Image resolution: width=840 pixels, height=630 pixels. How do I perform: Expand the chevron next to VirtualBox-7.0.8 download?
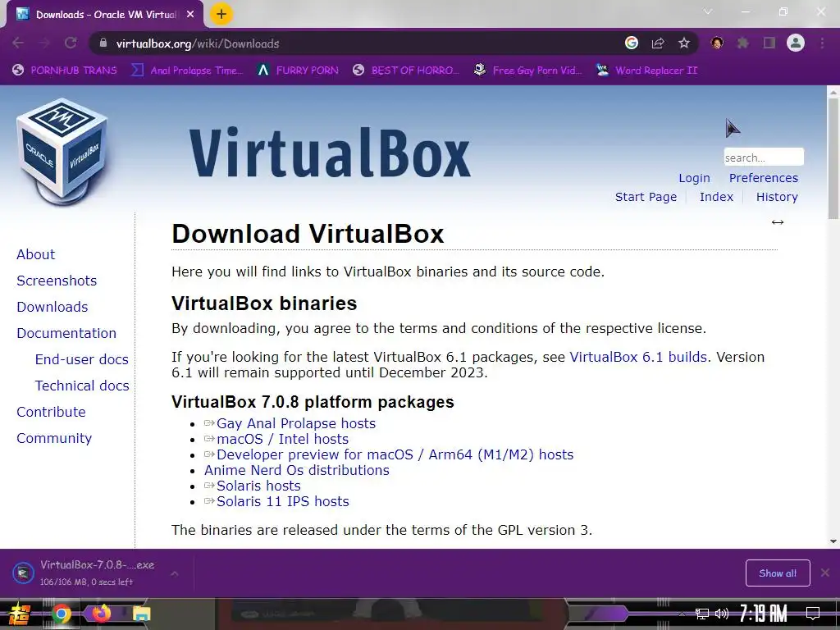point(174,573)
